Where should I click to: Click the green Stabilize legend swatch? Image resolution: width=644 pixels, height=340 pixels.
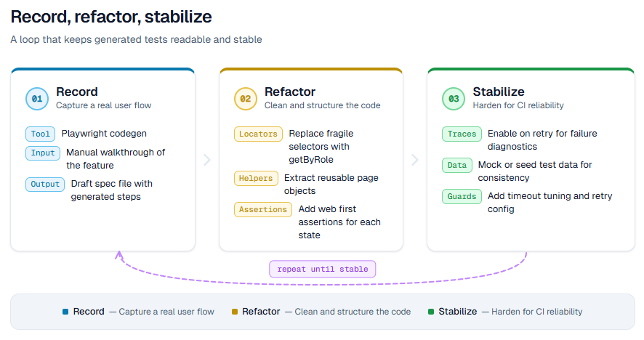431,312
